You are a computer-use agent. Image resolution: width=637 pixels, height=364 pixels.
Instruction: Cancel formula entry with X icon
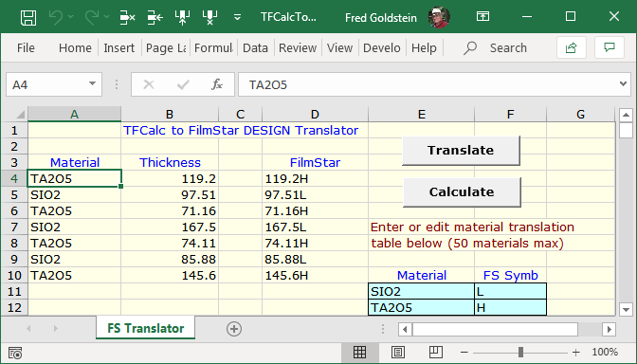[149, 84]
